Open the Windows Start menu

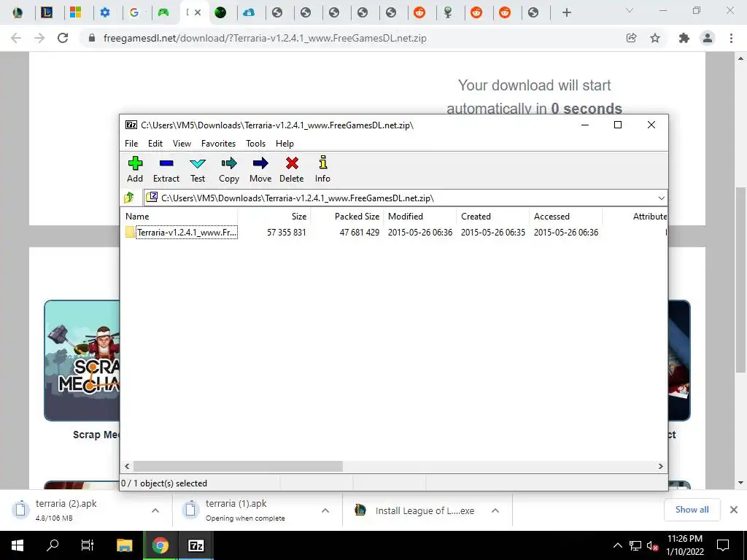coord(18,545)
